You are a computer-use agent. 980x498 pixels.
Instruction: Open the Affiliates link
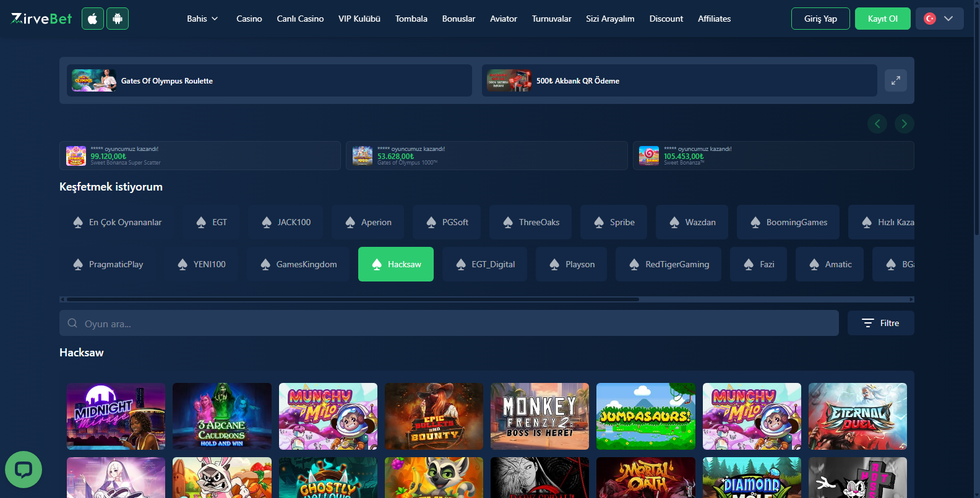point(714,19)
